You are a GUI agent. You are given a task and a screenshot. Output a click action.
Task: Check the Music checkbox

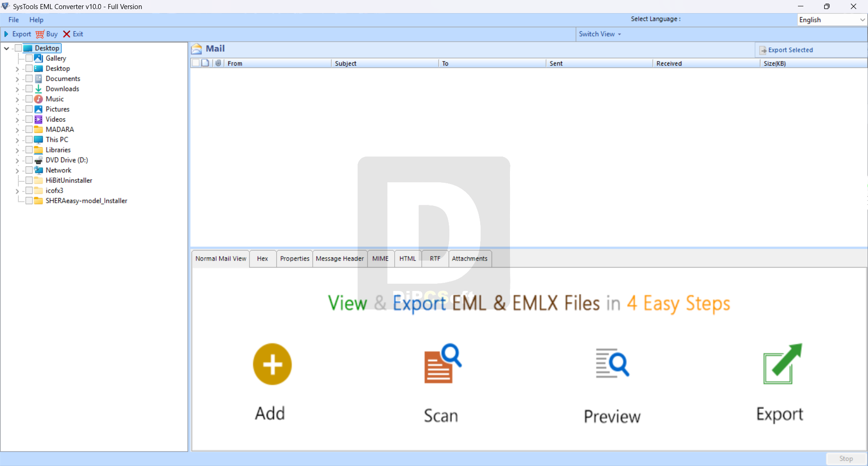click(29, 99)
